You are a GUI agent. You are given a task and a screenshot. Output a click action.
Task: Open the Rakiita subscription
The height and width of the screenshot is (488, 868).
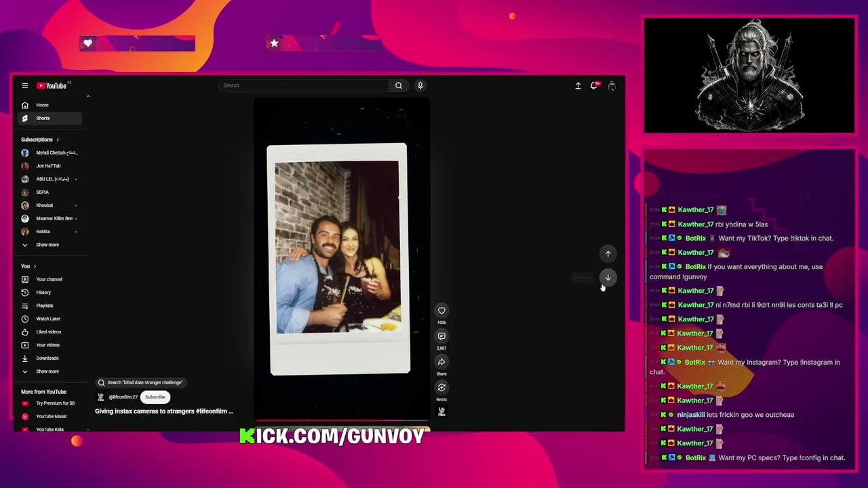(x=50, y=232)
